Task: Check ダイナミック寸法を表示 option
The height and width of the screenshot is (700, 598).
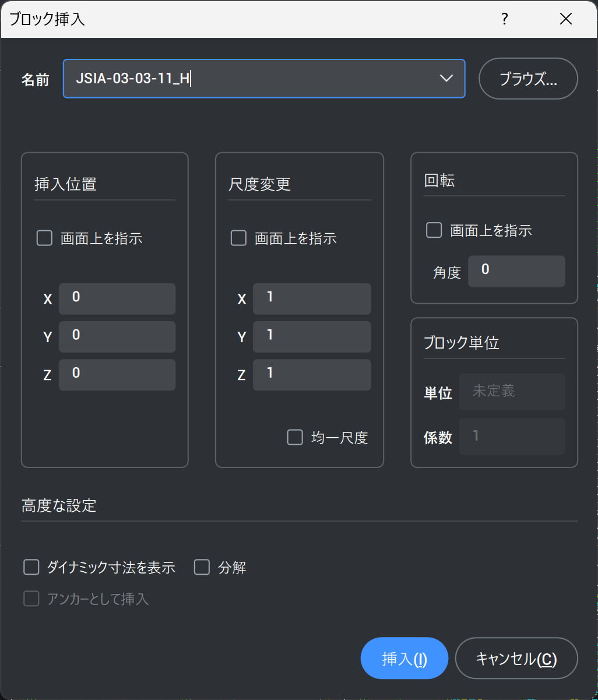Action: pos(31,567)
